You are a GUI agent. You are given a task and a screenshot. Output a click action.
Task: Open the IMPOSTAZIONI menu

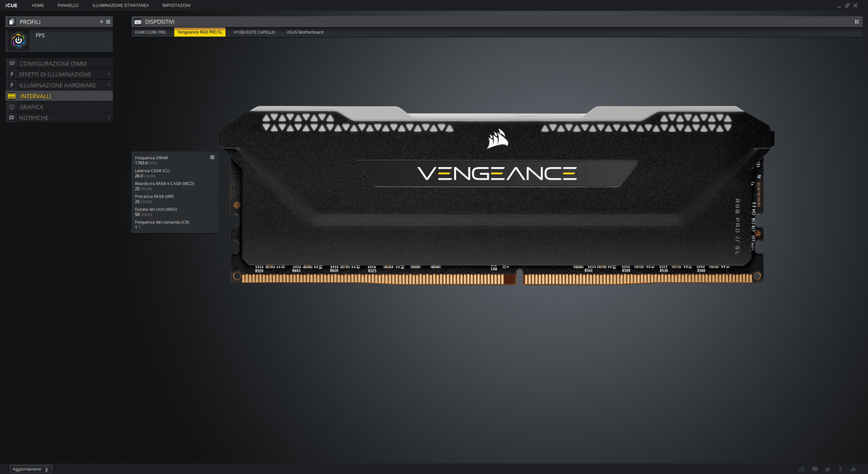pos(176,5)
